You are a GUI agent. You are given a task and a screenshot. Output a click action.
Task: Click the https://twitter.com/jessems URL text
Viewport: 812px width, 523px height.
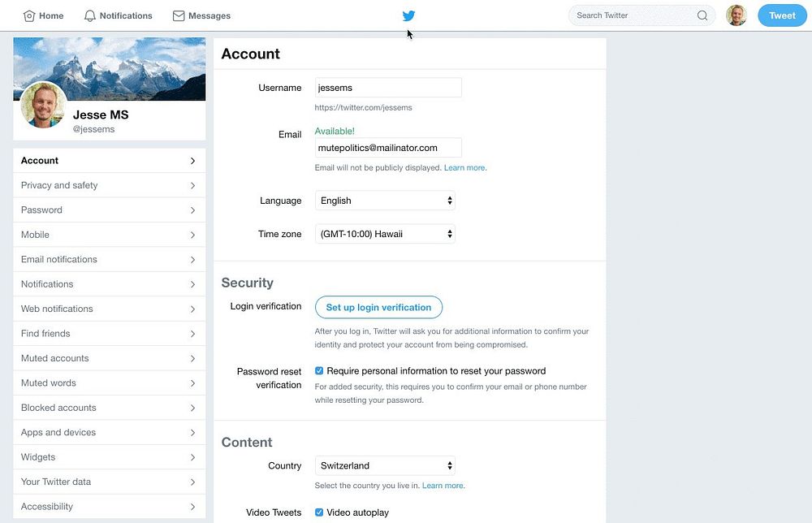click(x=364, y=108)
